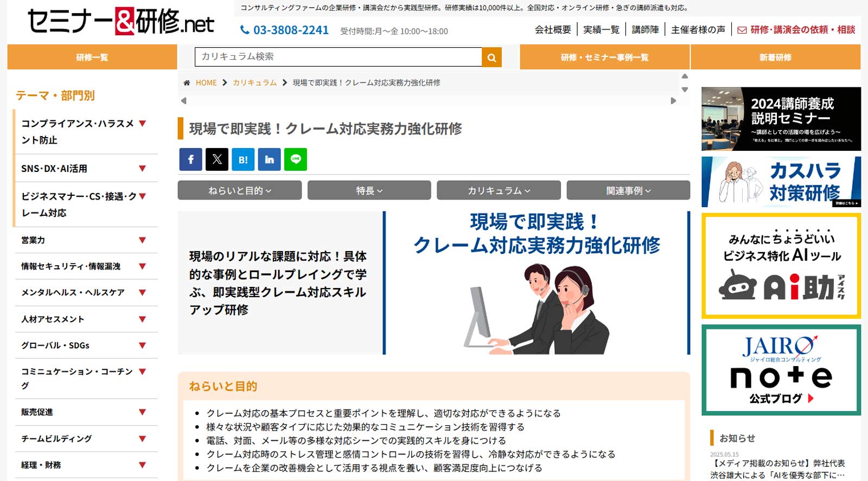Screen dimensions: 868x481
Task: Expand コンプライアンス・ハラスメント防止 category
Action: pyautogui.click(x=143, y=124)
